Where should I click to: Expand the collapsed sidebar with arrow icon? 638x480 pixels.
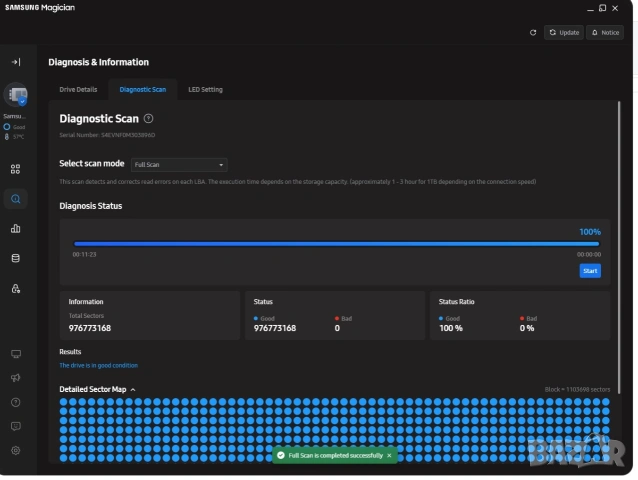tap(16, 62)
